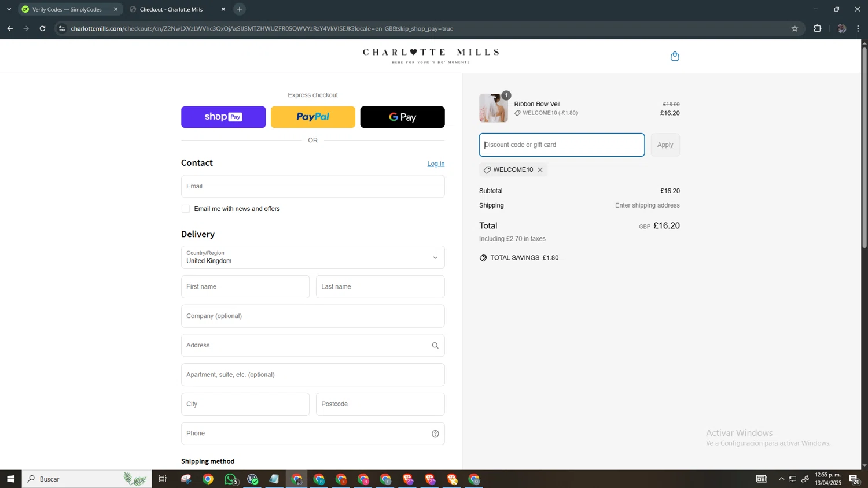Open WhatsApp from the taskbar
868x488 pixels.
pos(230,479)
